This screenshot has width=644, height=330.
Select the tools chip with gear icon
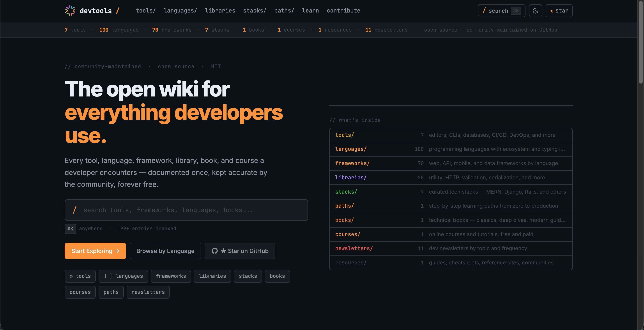click(x=80, y=276)
